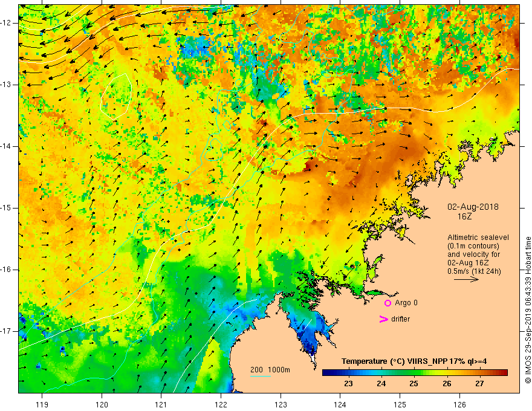Click longitude axis label 126
The width and height of the screenshot is (532, 411).
pyautogui.click(x=460, y=404)
